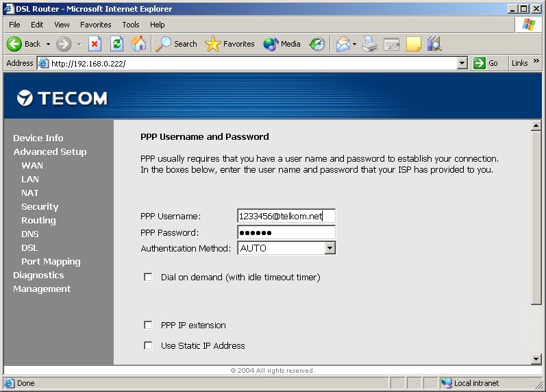The image size is (546, 392).
Task: Open the LAN settings link
Action: 30,179
